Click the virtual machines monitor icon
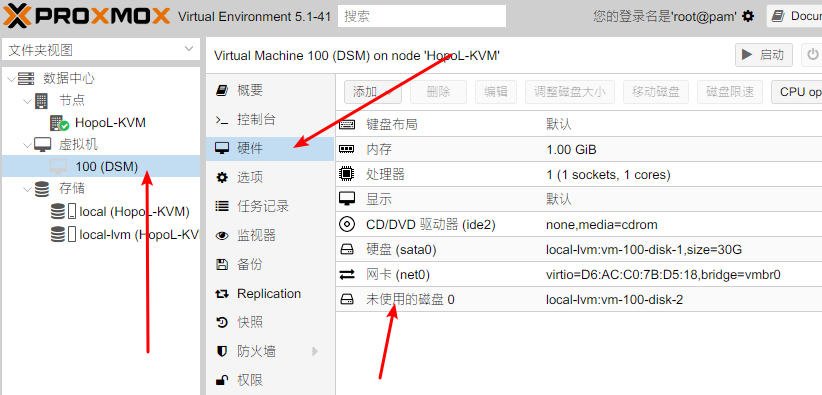 (x=42, y=145)
